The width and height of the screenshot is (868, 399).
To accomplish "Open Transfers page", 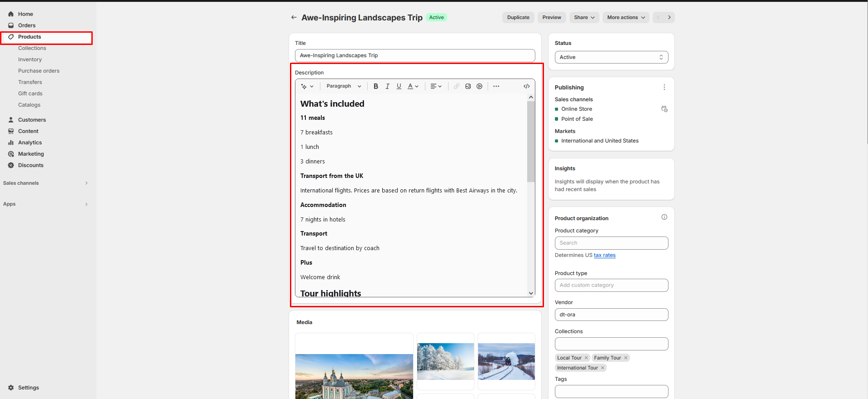I will (30, 82).
